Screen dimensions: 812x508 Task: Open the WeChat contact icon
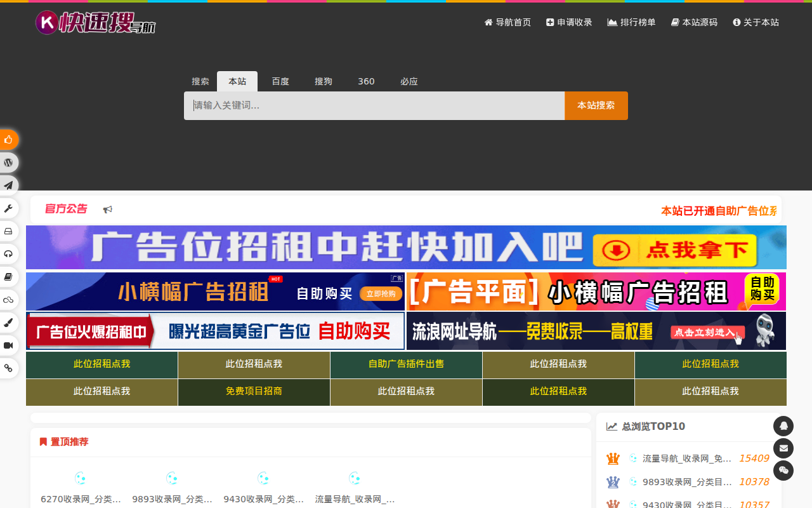coord(783,471)
